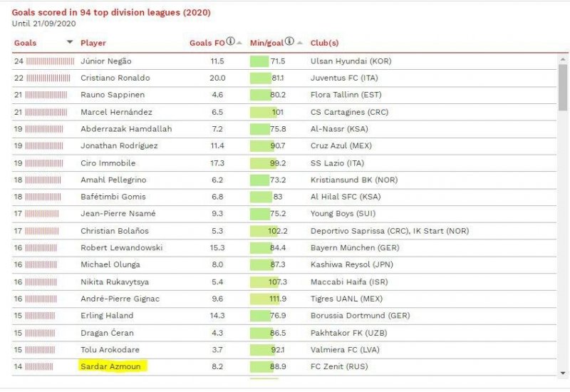Select player Cristiano Ronaldo
This screenshot has width=570, height=392.
[115, 78]
